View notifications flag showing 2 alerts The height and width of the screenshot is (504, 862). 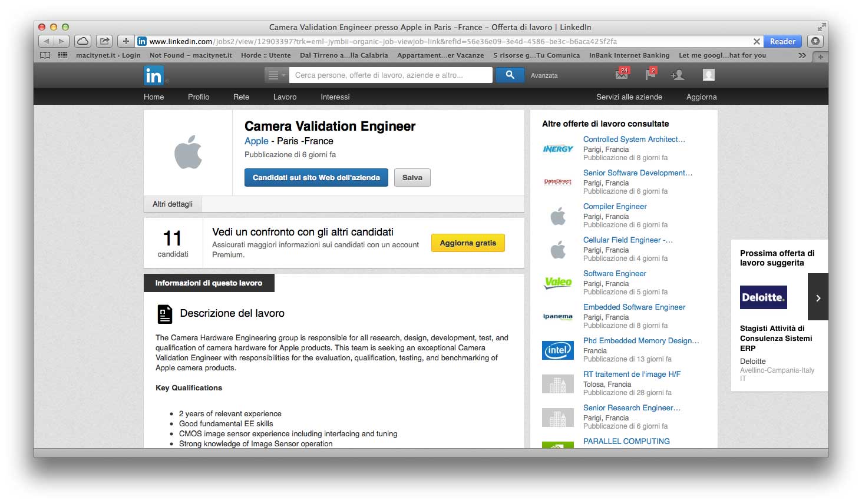click(650, 74)
